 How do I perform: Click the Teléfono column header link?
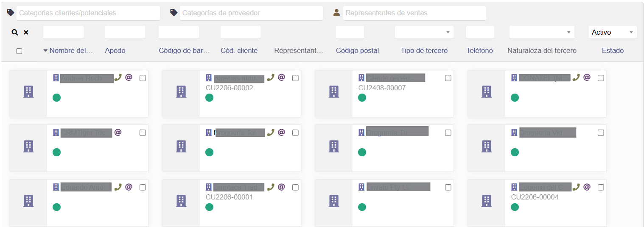pyautogui.click(x=479, y=50)
